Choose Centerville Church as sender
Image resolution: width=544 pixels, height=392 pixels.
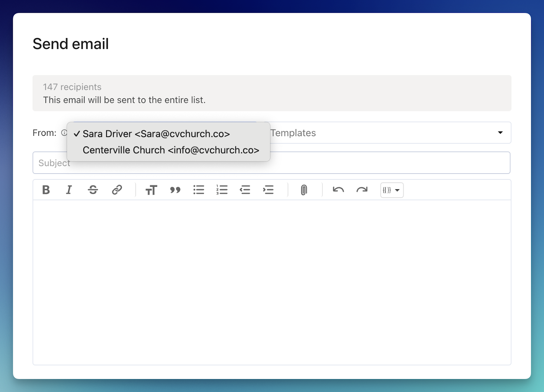point(171,150)
